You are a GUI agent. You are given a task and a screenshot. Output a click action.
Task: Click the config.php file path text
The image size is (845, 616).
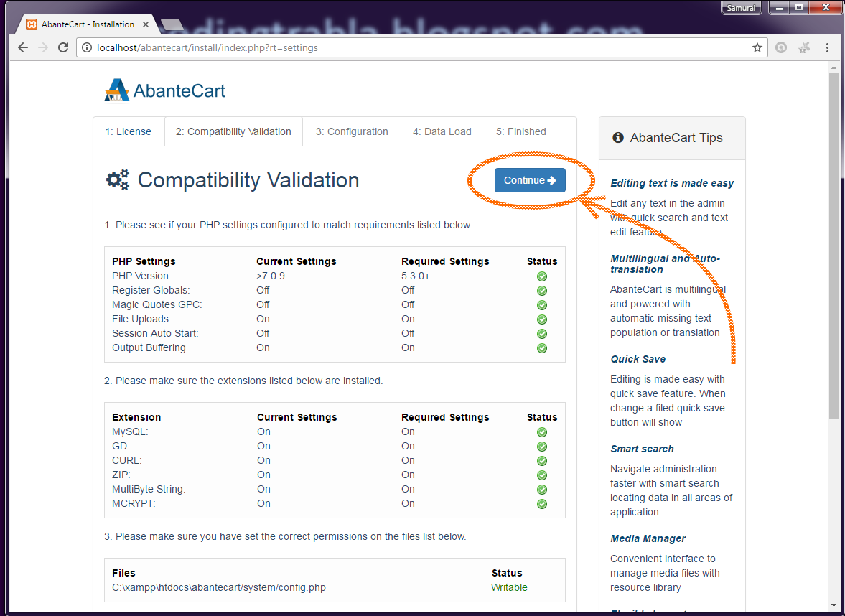coord(219,587)
